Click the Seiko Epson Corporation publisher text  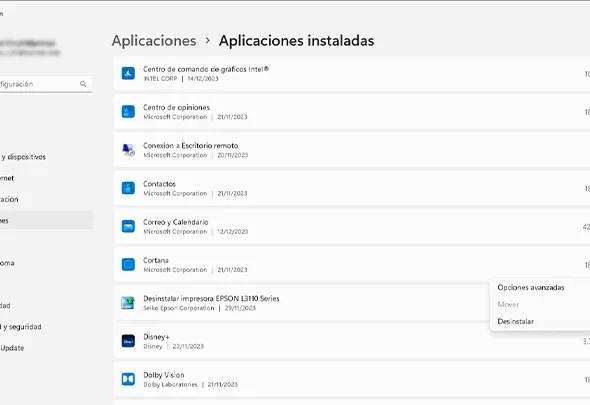179,308
